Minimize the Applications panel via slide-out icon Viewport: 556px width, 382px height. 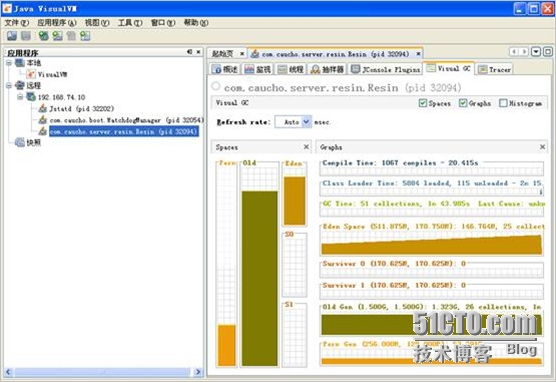click(x=190, y=52)
